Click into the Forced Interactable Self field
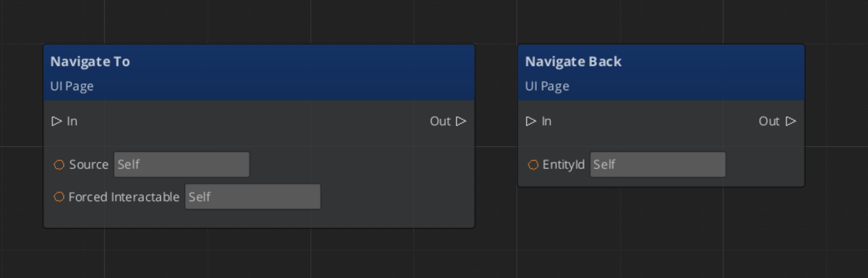The width and height of the screenshot is (868, 278). (253, 197)
